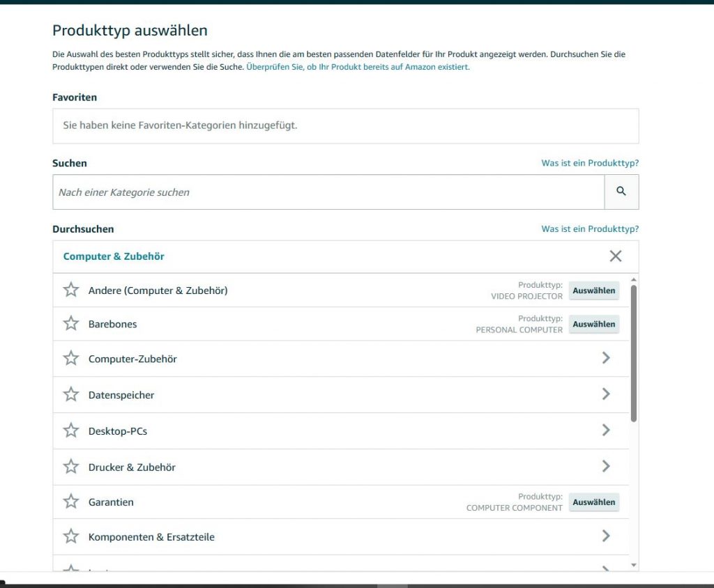Favorite the Garantien category star
The width and height of the screenshot is (714, 588).
tap(71, 502)
